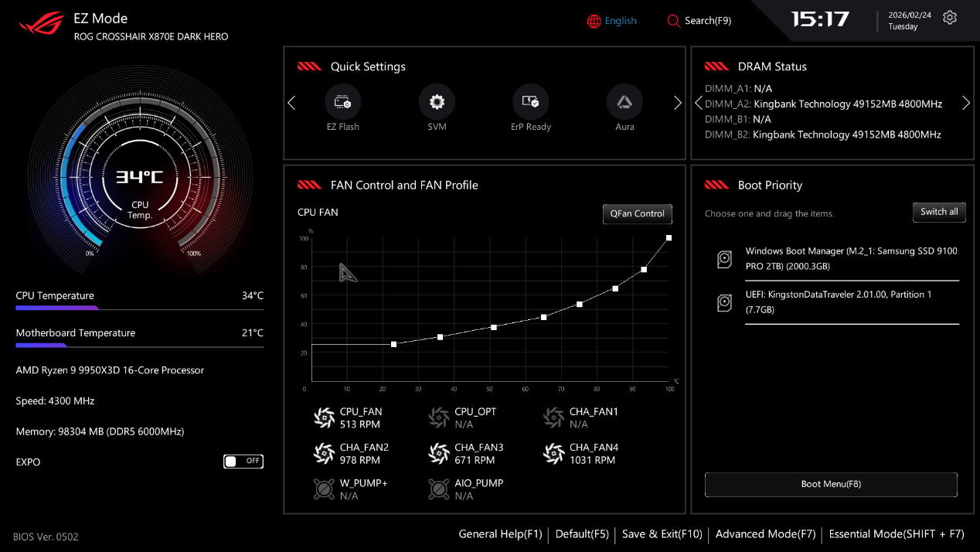Toggle the EXPO switch on
Image resolution: width=980 pixels, height=552 pixels.
[x=243, y=462]
